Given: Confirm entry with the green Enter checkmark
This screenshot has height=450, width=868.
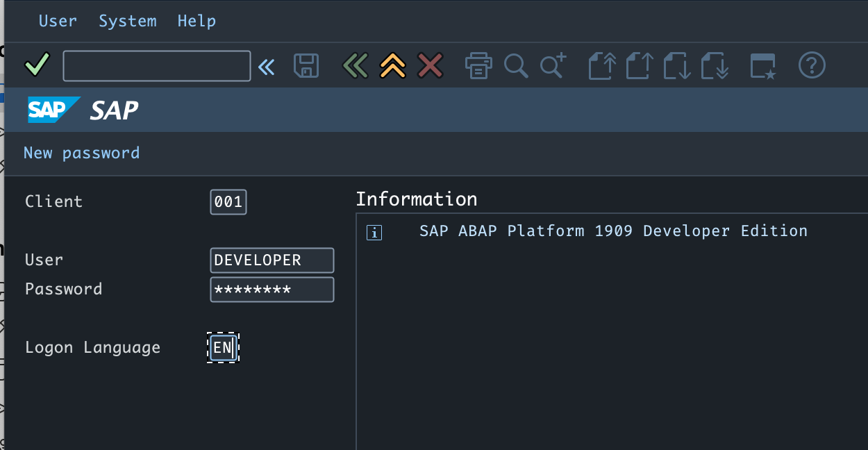Looking at the screenshot, I should pyautogui.click(x=37, y=65).
